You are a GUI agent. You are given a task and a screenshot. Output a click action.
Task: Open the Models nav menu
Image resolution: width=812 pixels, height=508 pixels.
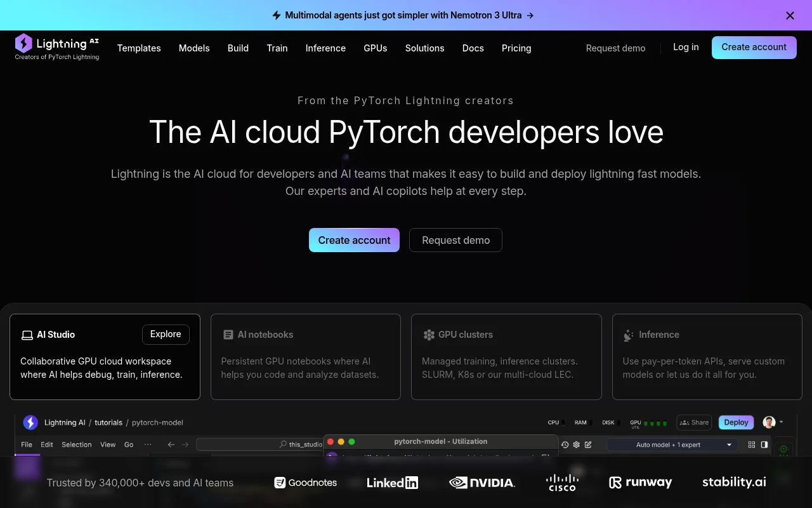(x=194, y=48)
